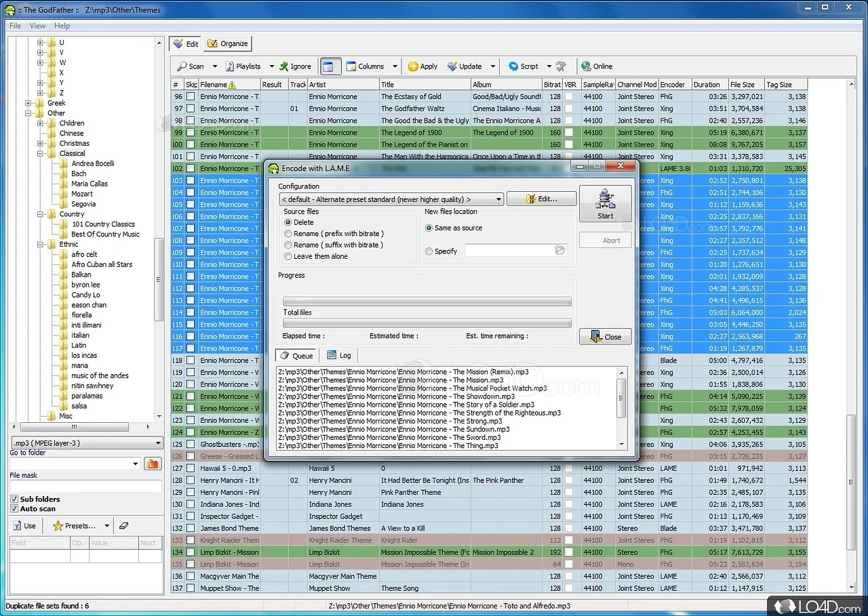Open the Playlists tool
Image resolution: width=868 pixels, height=616 pixels.
pos(243,66)
